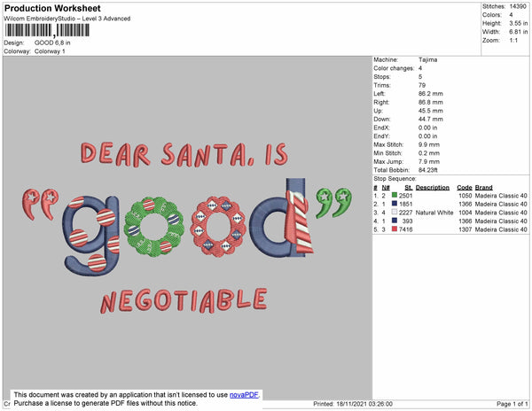Click the left extent "86.2 mm"
Screen dimensions: 532x411
pos(431,94)
